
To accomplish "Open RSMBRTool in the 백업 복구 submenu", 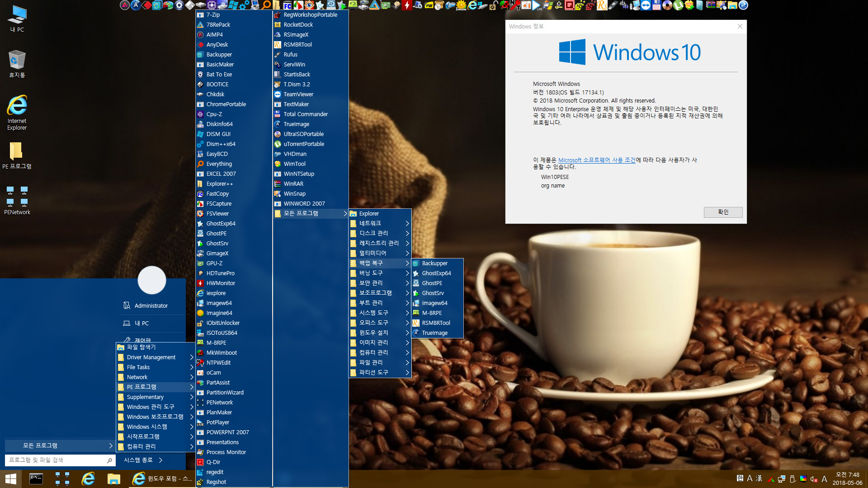I will [437, 323].
